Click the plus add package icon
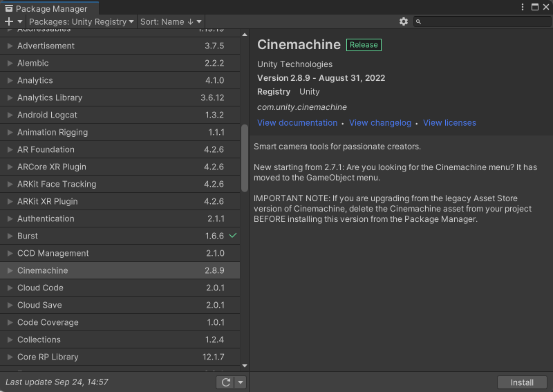This screenshot has height=392, width=553. 9,21
